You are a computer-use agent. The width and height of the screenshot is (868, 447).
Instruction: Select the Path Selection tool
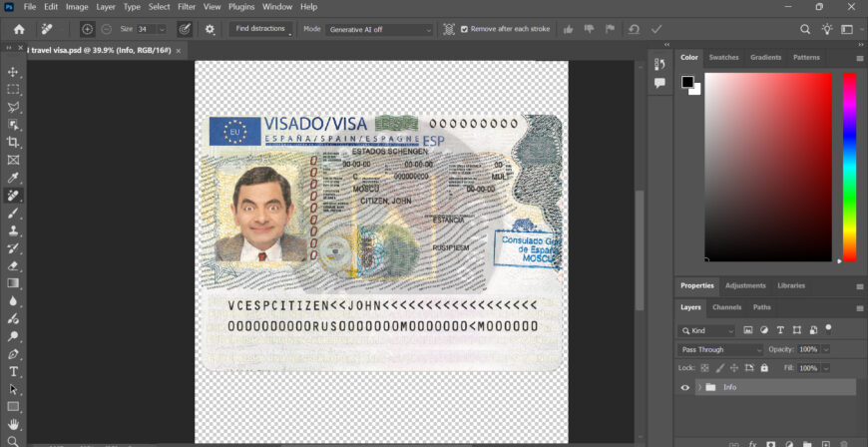13,389
